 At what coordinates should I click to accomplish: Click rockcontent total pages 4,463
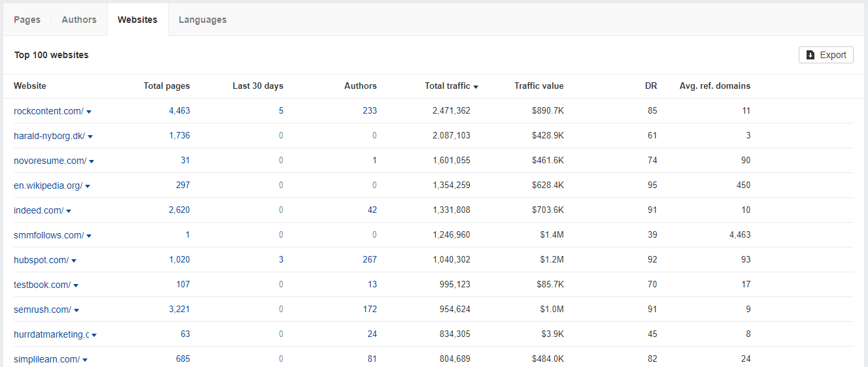pos(179,111)
